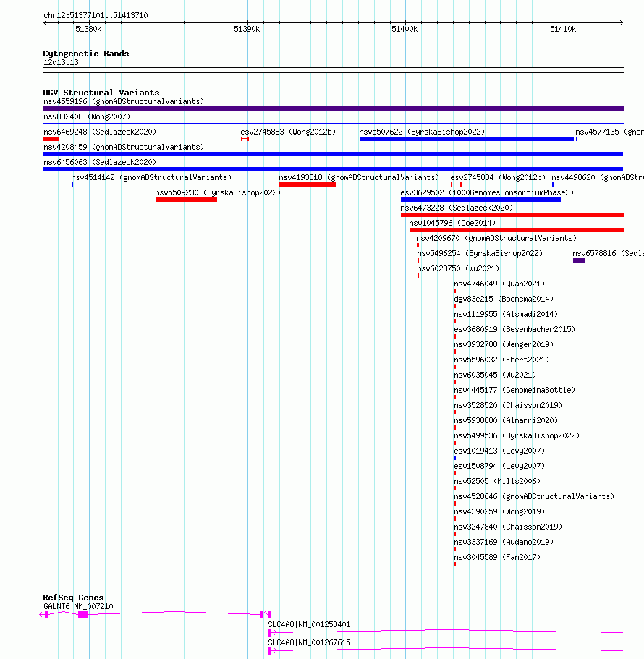Select the nsv6473228 Sedlazeck2020 red bar
The height and width of the screenshot is (659, 644).
coord(512,214)
